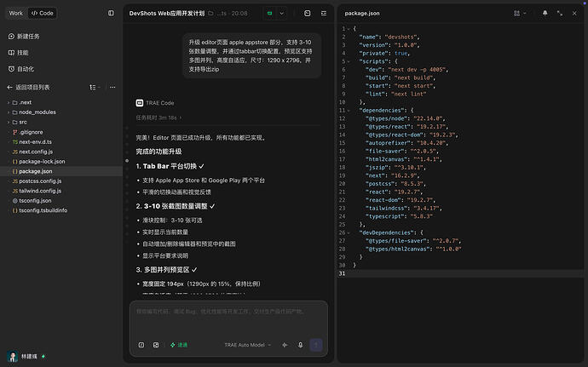Place cursor on empty line 31
This screenshot has height=367, width=588.
pyautogui.click(x=460, y=273)
